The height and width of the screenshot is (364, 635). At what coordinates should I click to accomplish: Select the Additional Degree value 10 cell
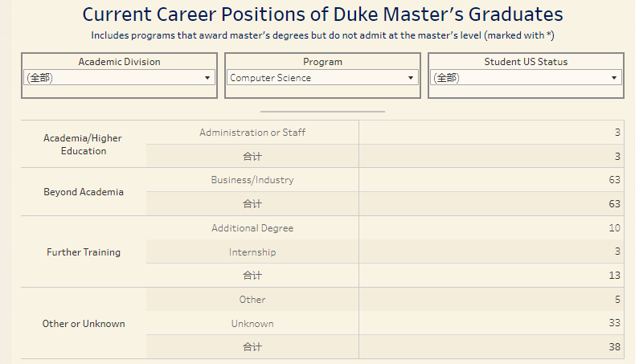[491, 228]
